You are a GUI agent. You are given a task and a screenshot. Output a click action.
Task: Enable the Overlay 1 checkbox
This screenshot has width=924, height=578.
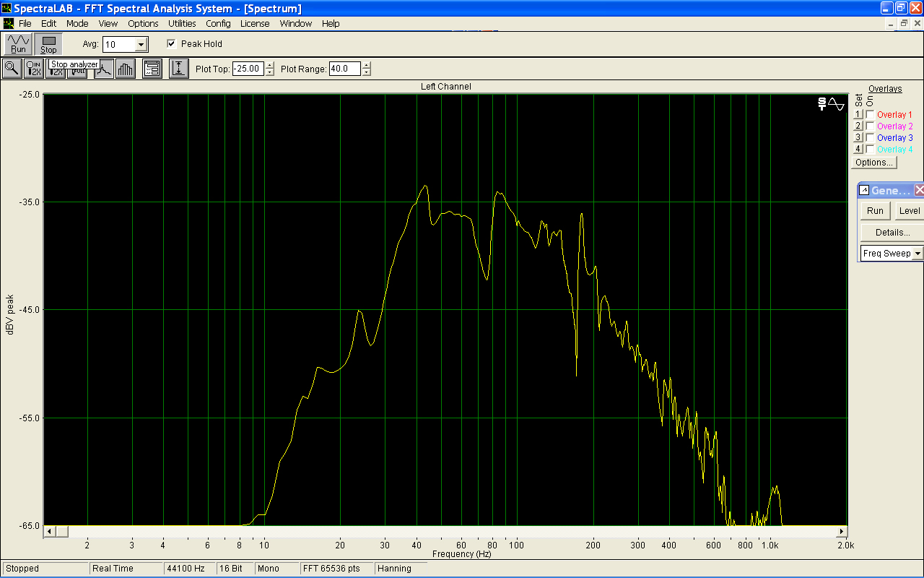tap(870, 115)
